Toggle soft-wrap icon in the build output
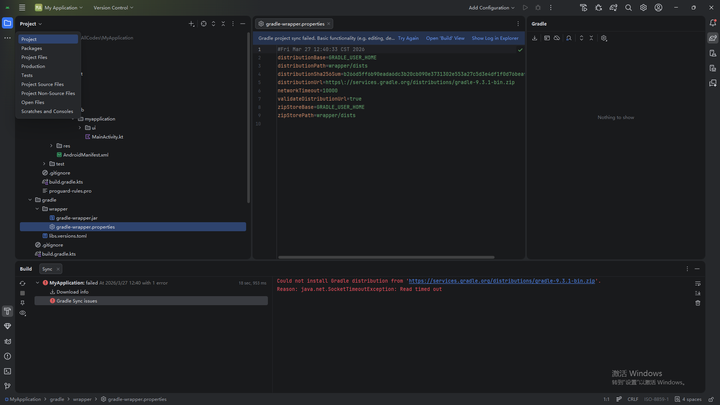 point(698,283)
